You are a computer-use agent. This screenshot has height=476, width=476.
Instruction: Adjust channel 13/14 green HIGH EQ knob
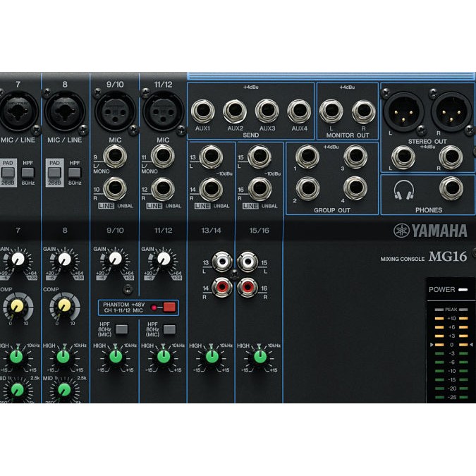pyautogui.click(x=212, y=357)
